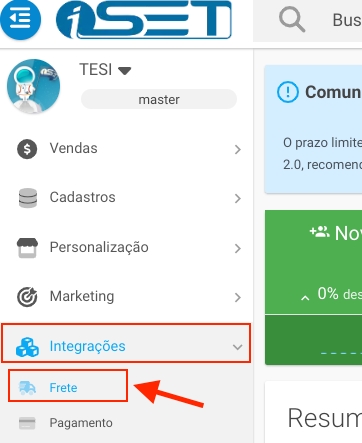This screenshot has height=443, width=362.
Task: Click the Frete truck icon
Action: coord(27,388)
